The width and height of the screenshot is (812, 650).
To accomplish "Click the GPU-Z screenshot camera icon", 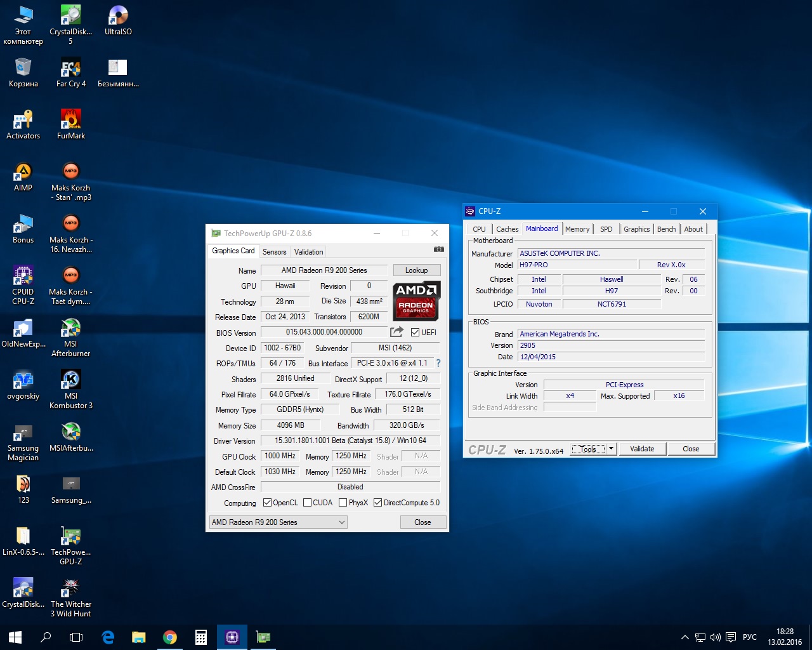I will tap(438, 249).
